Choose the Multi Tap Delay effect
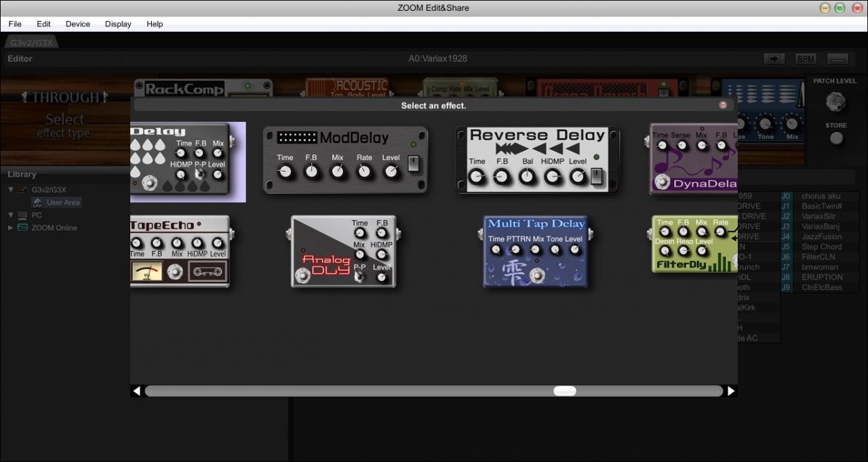The image size is (868, 462). pyautogui.click(x=536, y=251)
